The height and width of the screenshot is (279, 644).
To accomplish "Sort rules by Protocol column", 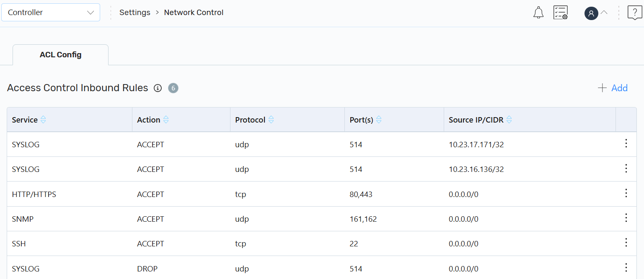I will pos(271,120).
